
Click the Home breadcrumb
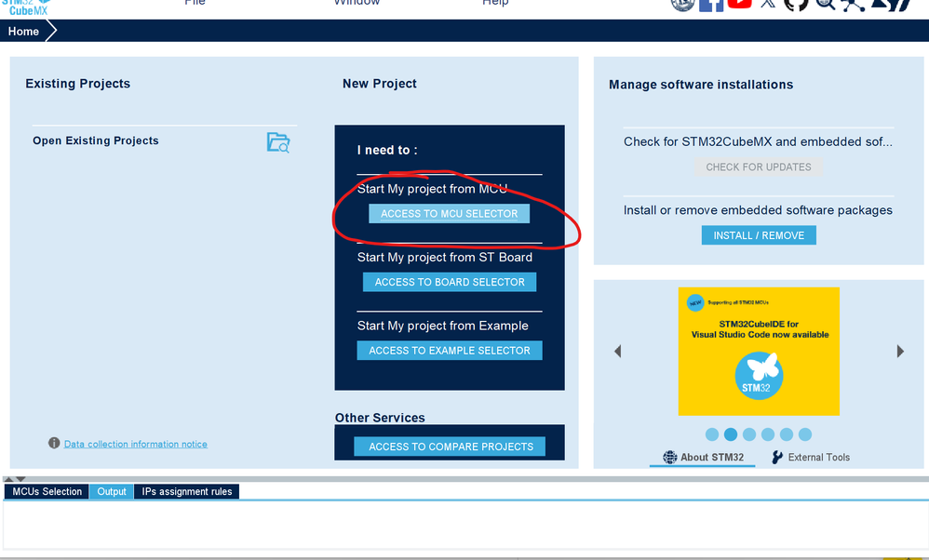[x=23, y=32]
